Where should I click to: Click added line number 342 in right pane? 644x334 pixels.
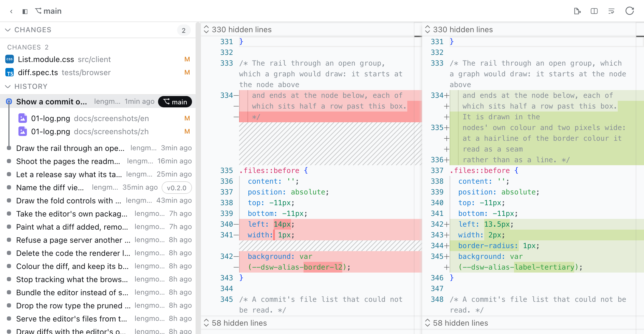[437, 224]
